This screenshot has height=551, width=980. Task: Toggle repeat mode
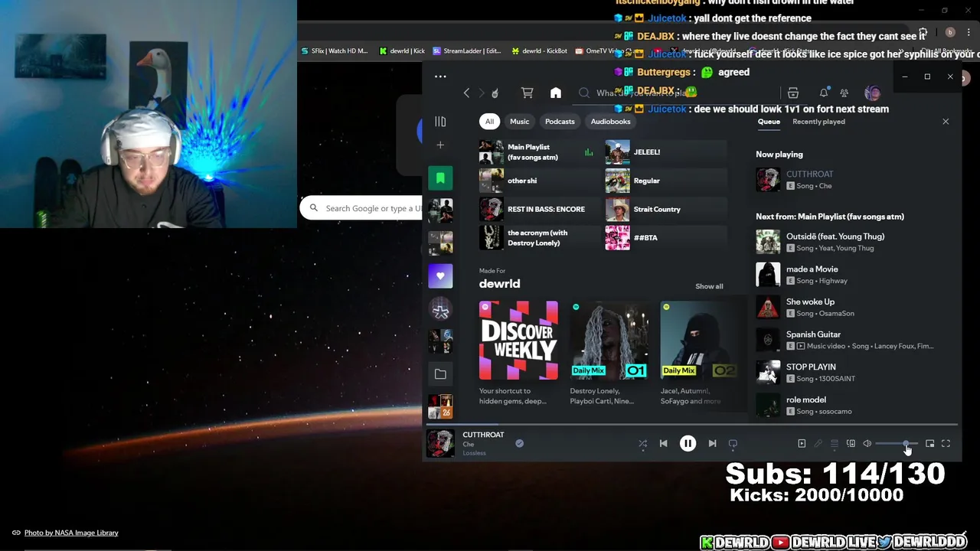[733, 443]
